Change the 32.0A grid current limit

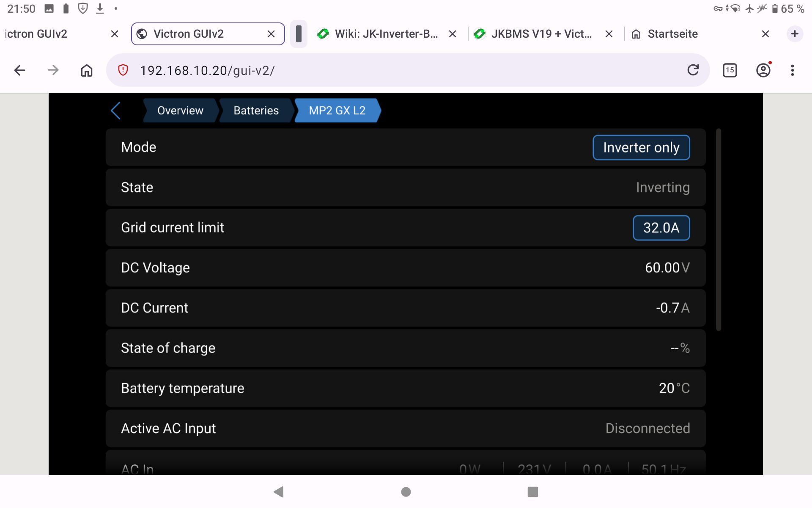tap(661, 228)
